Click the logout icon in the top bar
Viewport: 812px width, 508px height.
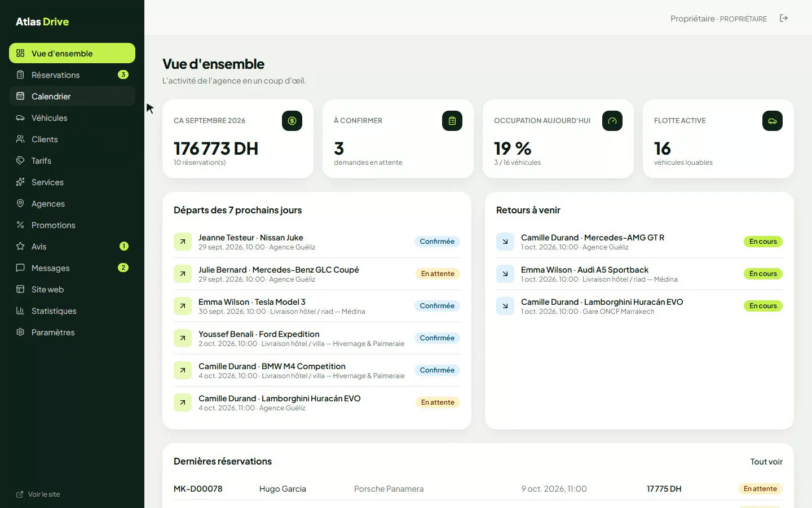(x=784, y=18)
